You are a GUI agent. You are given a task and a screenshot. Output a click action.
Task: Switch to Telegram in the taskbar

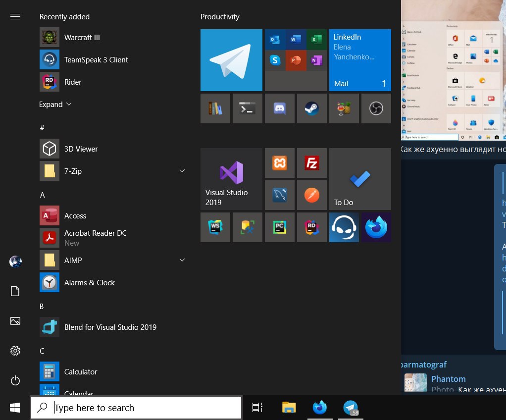click(351, 408)
